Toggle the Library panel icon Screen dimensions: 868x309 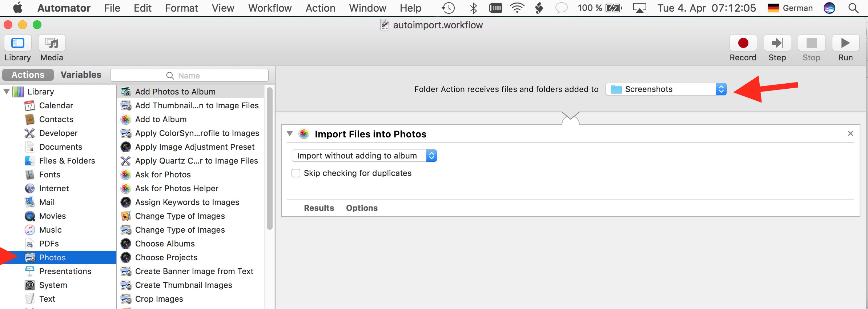[x=17, y=43]
